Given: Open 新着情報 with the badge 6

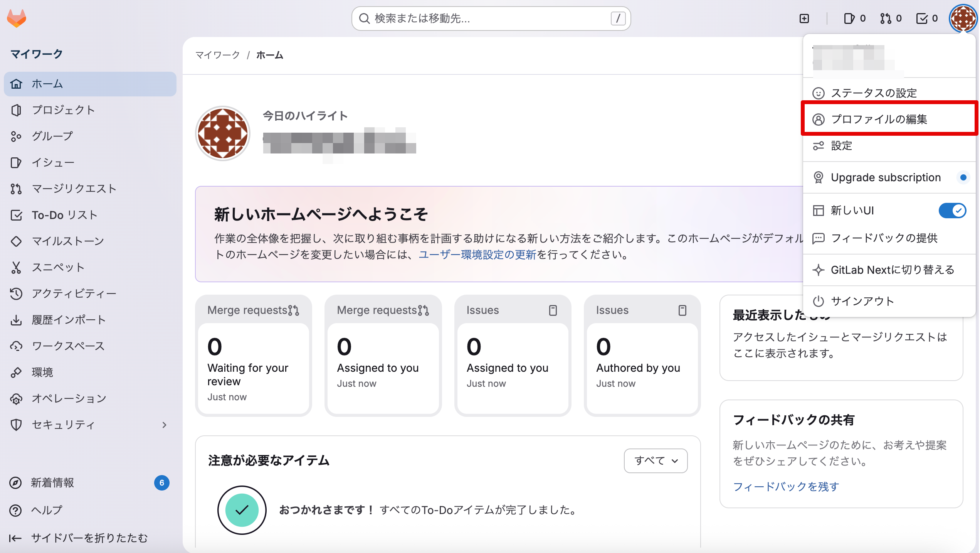Looking at the screenshot, I should pyautogui.click(x=52, y=483).
